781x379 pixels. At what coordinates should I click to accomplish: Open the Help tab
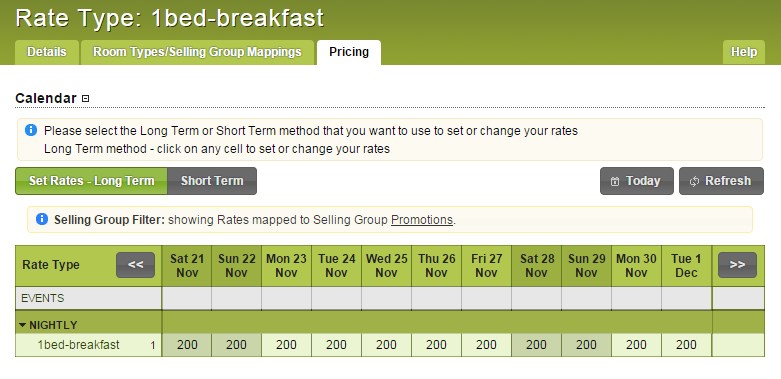(x=744, y=52)
